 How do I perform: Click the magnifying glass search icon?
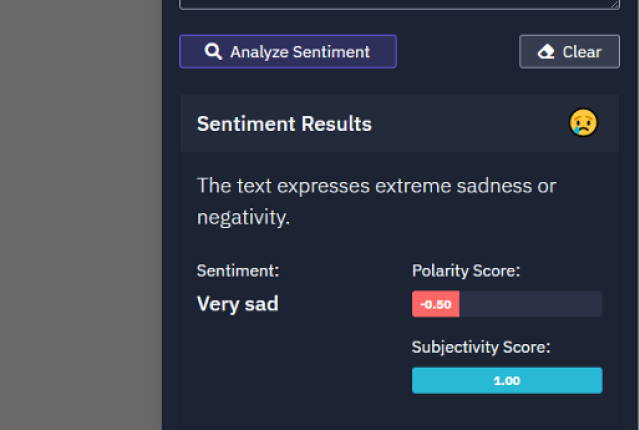pyautogui.click(x=213, y=52)
